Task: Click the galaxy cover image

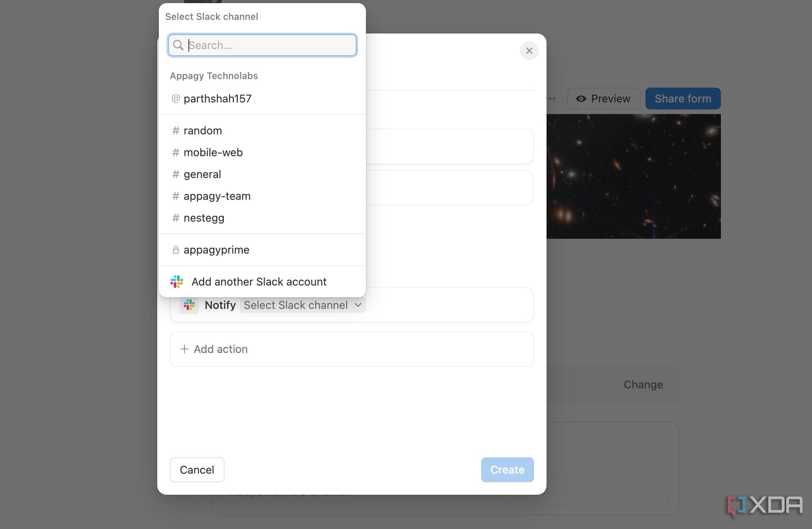Action: [x=633, y=176]
